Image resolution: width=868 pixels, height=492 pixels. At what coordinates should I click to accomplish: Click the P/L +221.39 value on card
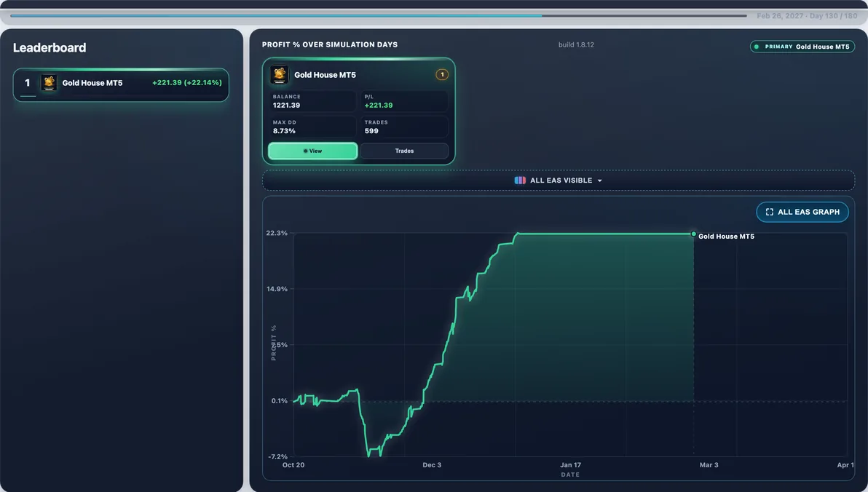(x=379, y=105)
